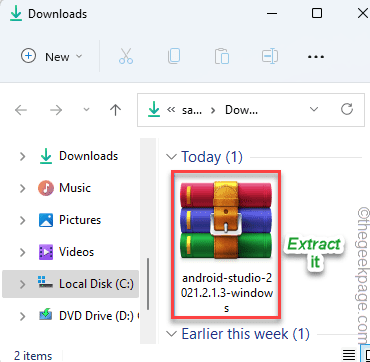Viewport: 370px width, 362px height.
Task: Click the 'Dow...' breadcrumb segment
Action: [x=241, y=110]
